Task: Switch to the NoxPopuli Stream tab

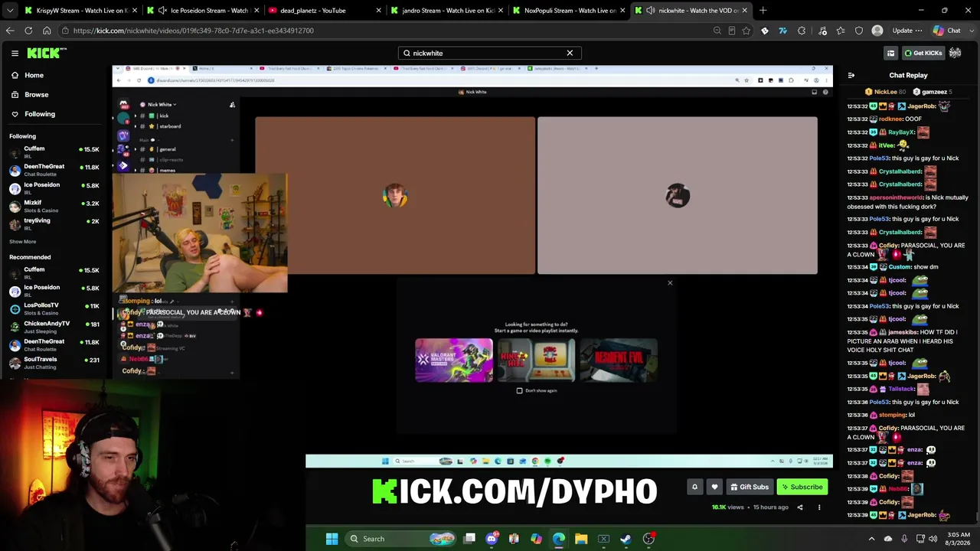Action: 570,11
